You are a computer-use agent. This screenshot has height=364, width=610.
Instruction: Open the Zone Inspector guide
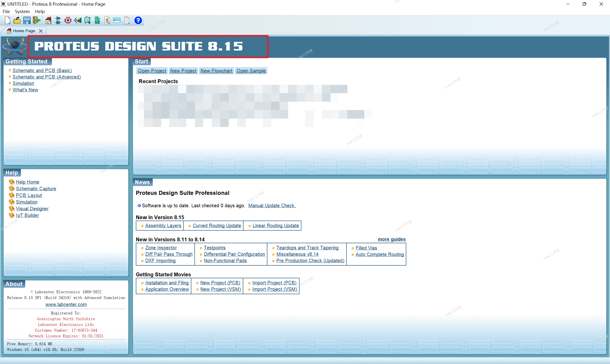(x=161, y=248)
